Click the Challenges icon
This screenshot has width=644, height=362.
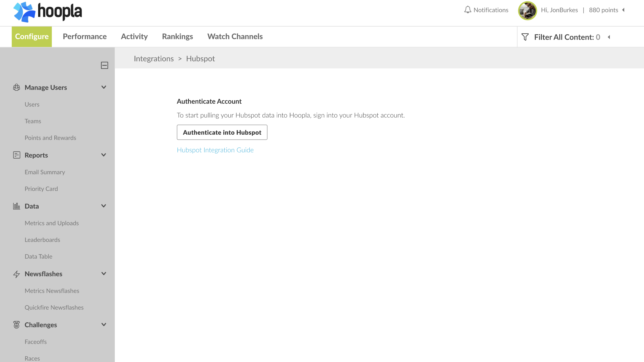click(x=16, y=325)
